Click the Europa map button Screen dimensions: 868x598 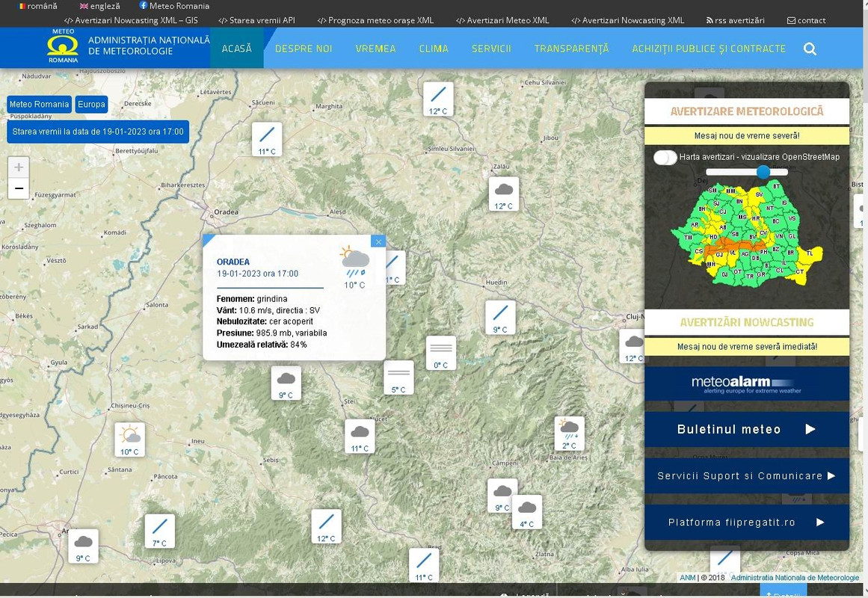91,104
